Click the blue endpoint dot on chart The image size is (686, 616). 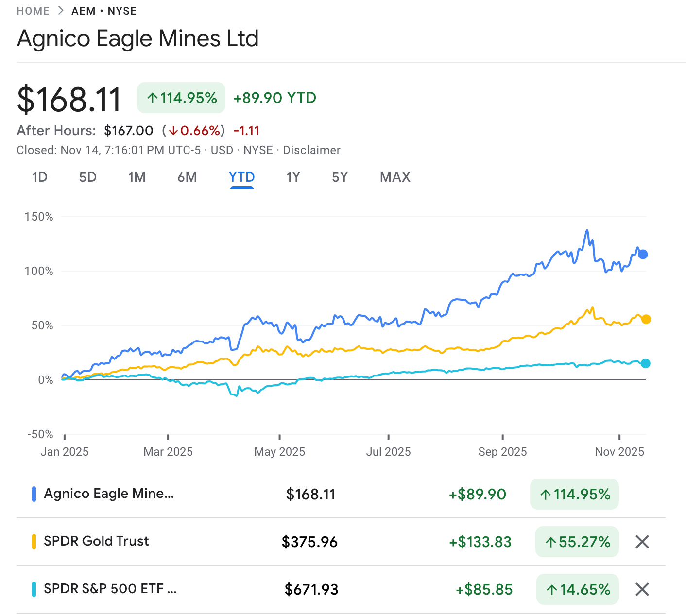coord(643,254)
